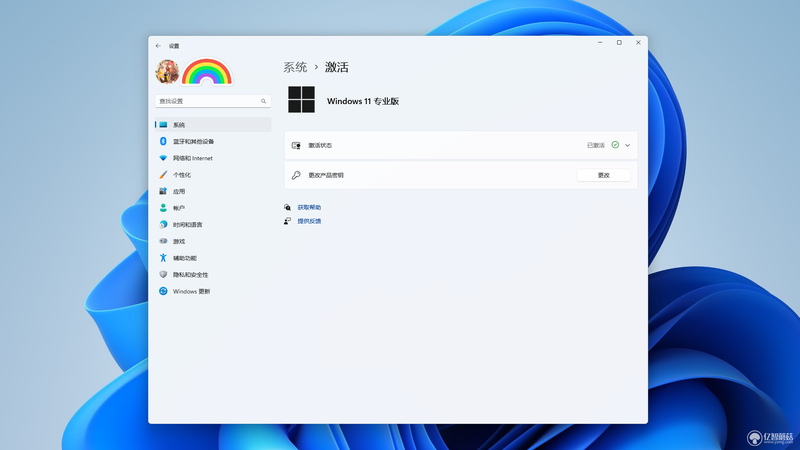Click the gaming controller icon

(163, 241)
